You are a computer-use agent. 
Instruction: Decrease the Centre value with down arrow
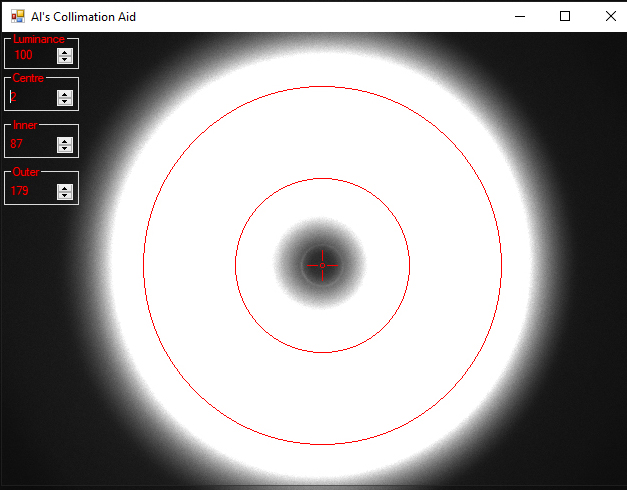(x=65, y=101)
